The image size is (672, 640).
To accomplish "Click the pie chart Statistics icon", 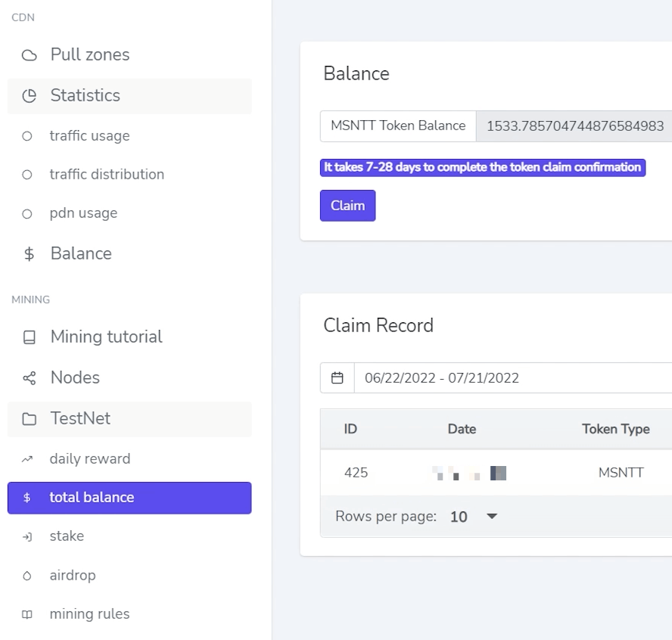I will [30, 96].
